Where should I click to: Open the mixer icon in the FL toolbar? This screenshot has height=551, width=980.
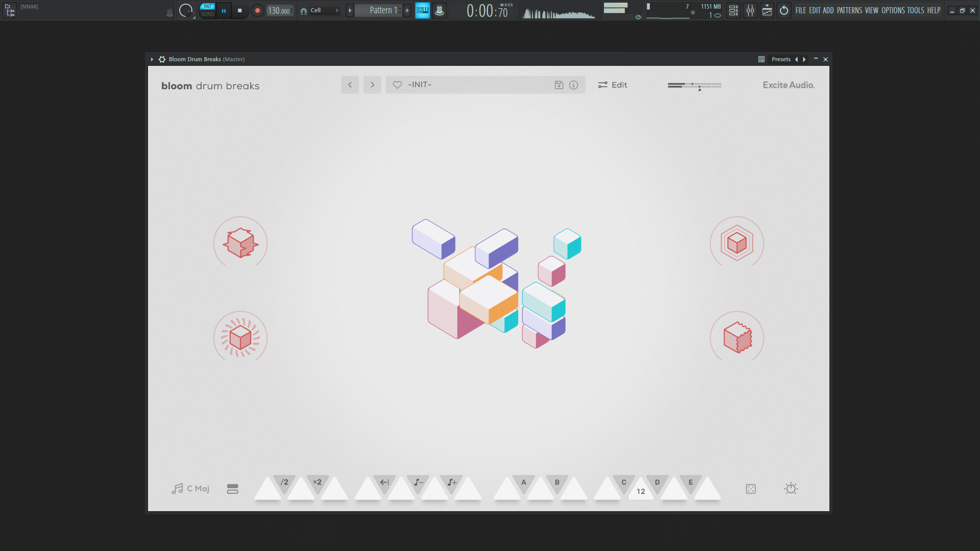tap(750, 10)
